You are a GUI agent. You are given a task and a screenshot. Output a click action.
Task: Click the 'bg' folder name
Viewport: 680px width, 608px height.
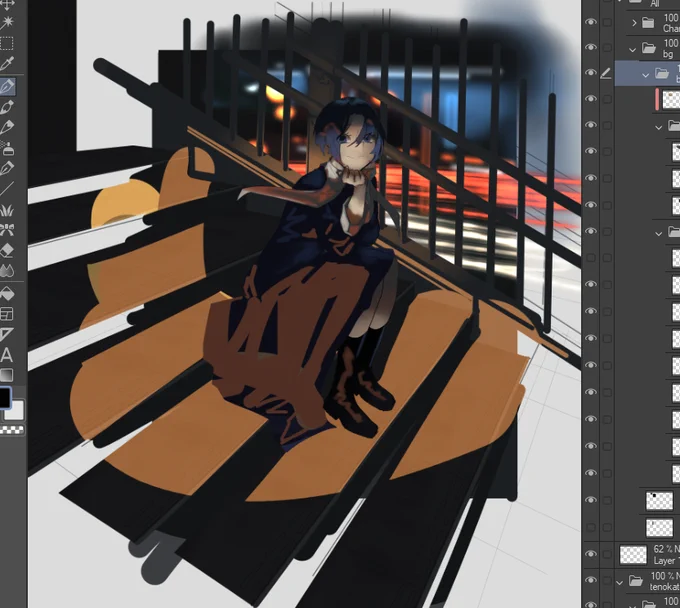(x=668, y=54)
